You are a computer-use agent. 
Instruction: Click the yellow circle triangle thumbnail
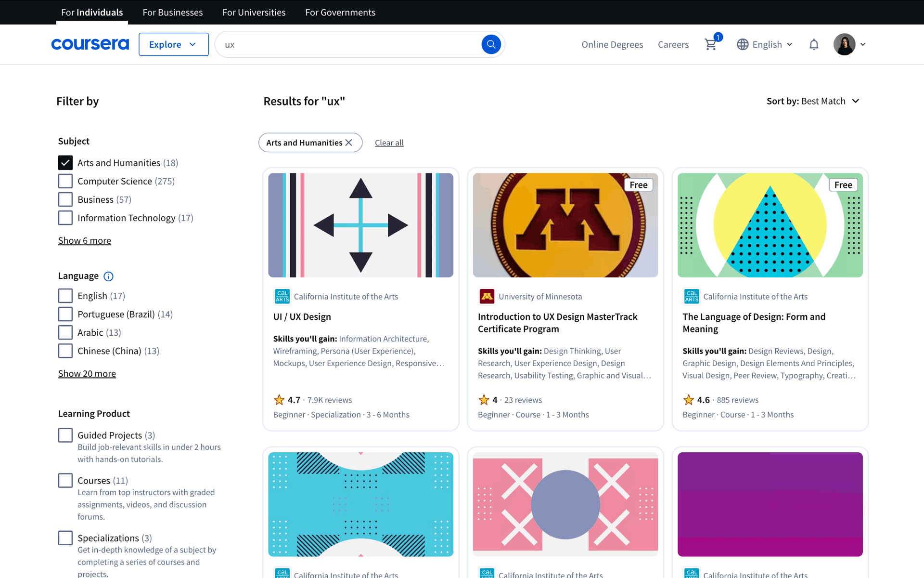770,225
